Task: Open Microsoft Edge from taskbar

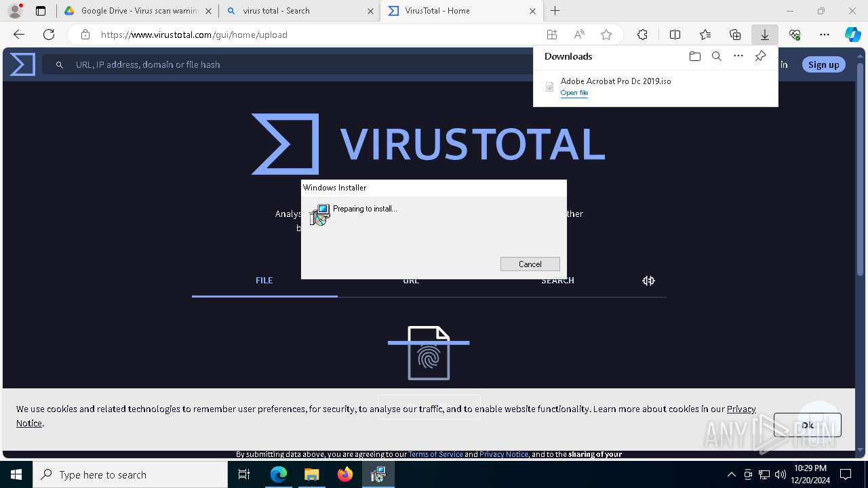Action: point(279,474)
